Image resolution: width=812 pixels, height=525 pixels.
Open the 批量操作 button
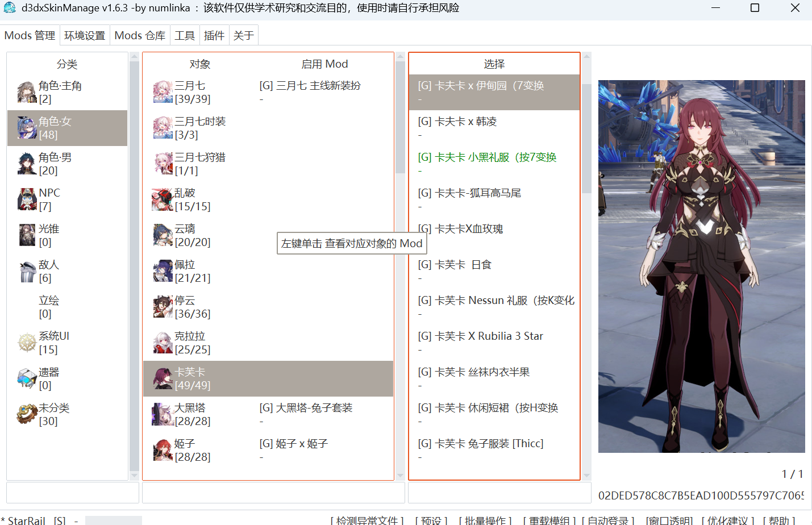[485, 520]
